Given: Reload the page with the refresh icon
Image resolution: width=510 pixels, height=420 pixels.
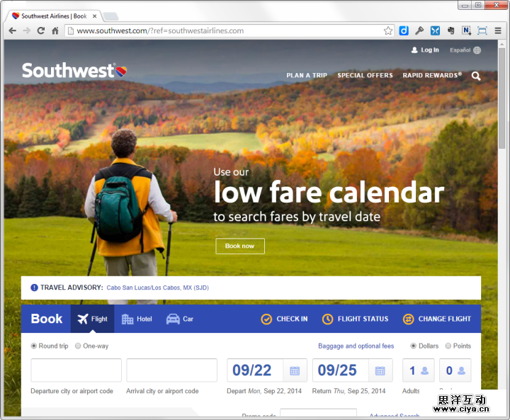Looking at the screenshot, I should click(x=40, y=30).
